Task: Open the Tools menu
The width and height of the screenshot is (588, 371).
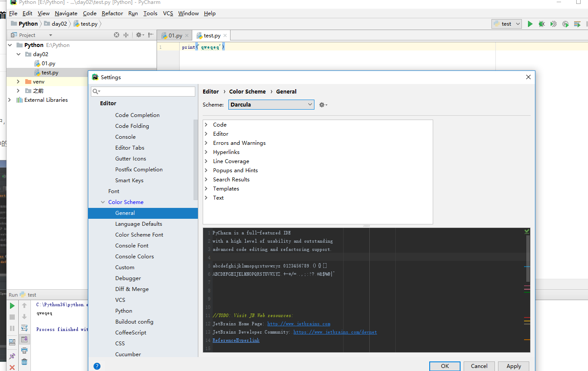Action: tap(150, 13)
